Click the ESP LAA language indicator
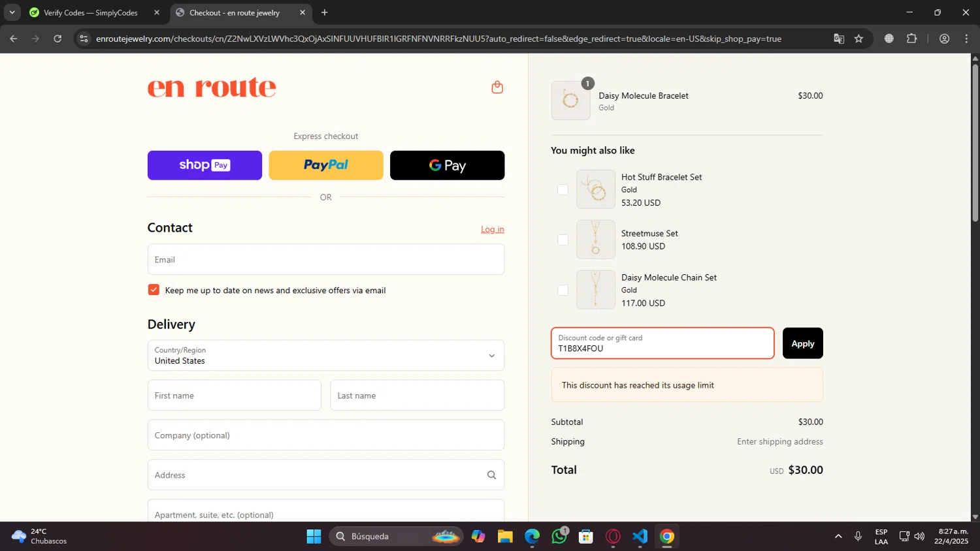Viewport: 980px width, 551px height. tap(881, 537)
